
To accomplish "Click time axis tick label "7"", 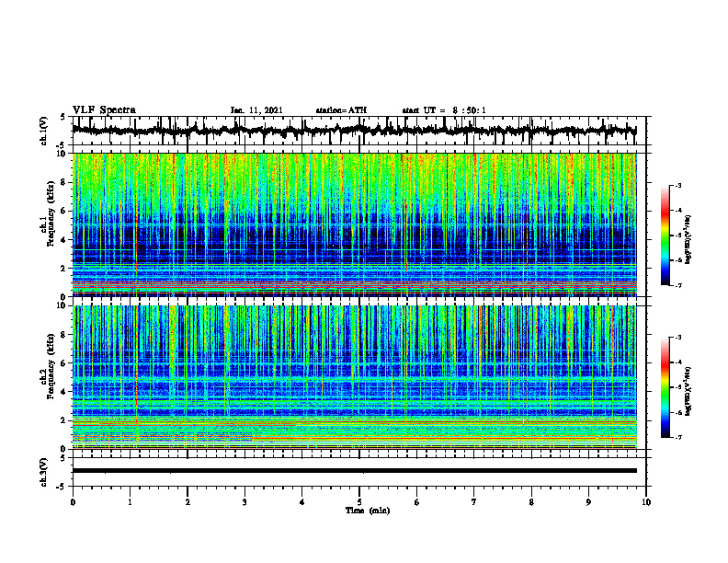I will [x=474, y=502].
